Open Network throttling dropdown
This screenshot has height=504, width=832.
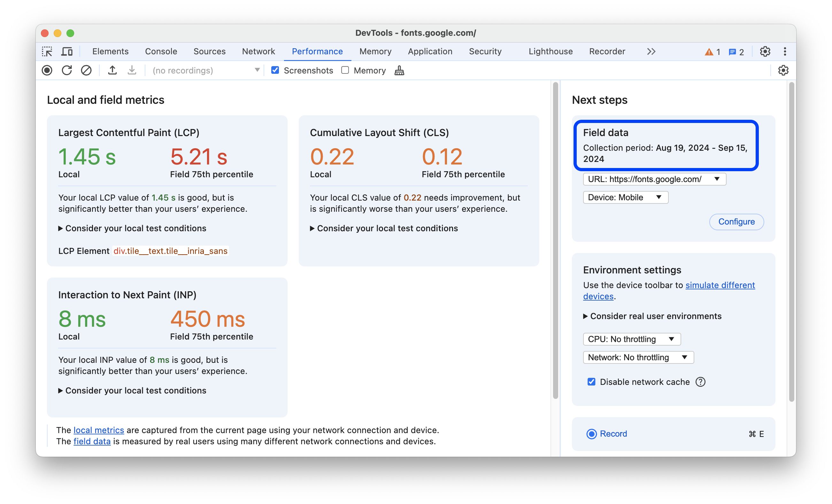[636, 357]
